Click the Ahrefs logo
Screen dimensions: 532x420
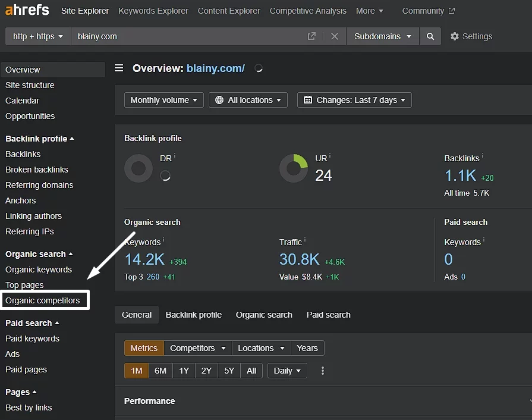[x=27, y=10]
